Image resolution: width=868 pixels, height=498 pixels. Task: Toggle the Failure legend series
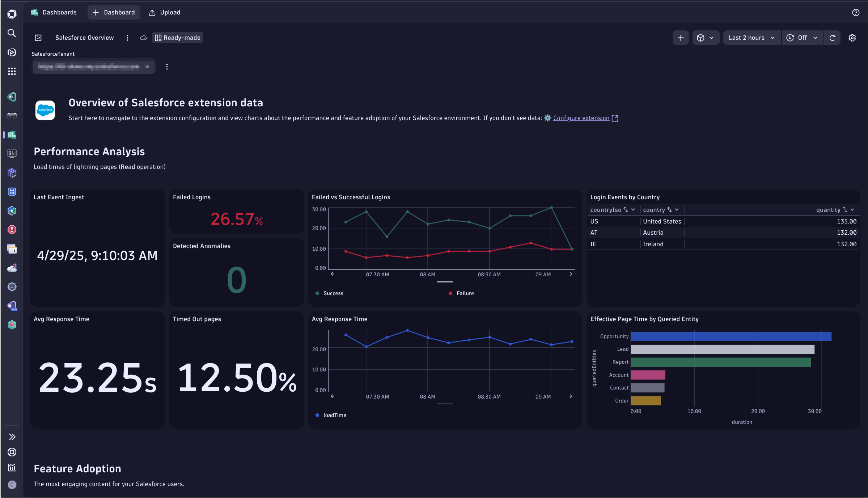click(461, 293)
